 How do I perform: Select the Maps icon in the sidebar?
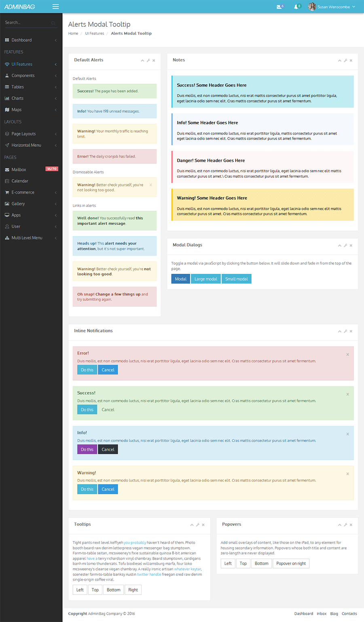[7, 109]
